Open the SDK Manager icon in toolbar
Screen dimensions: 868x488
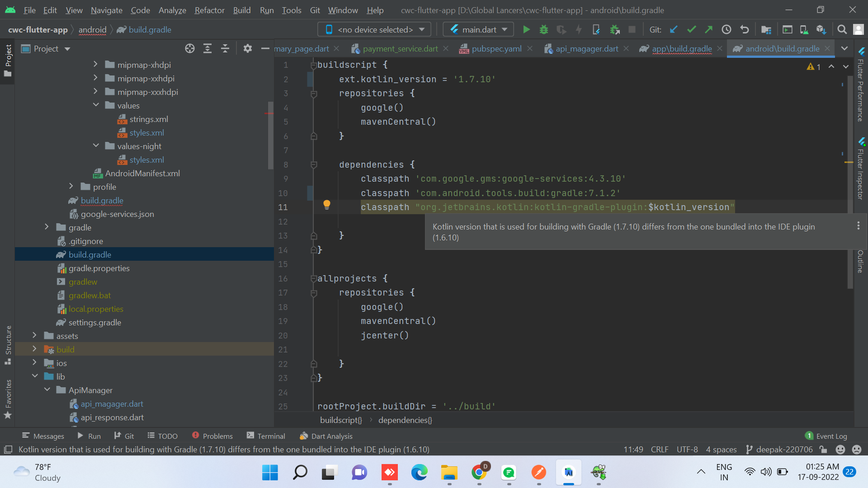click(821, 30)
